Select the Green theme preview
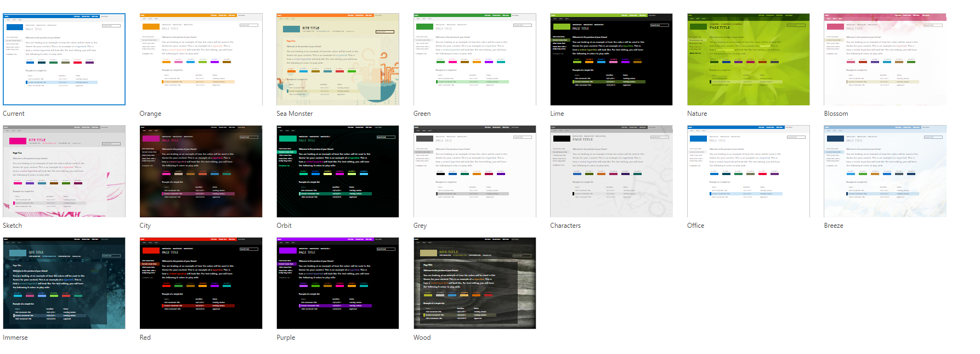This screenshot has width=980, height=354. pos(474,59)
